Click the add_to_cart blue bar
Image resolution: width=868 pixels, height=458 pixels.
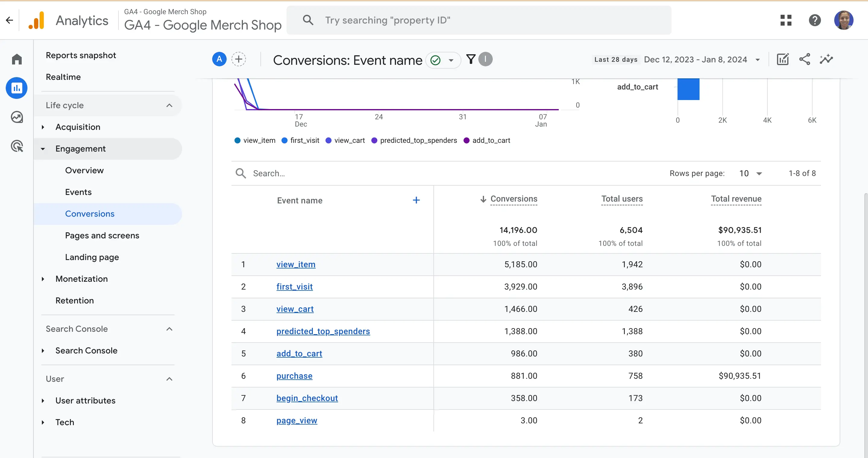(688, 89)
